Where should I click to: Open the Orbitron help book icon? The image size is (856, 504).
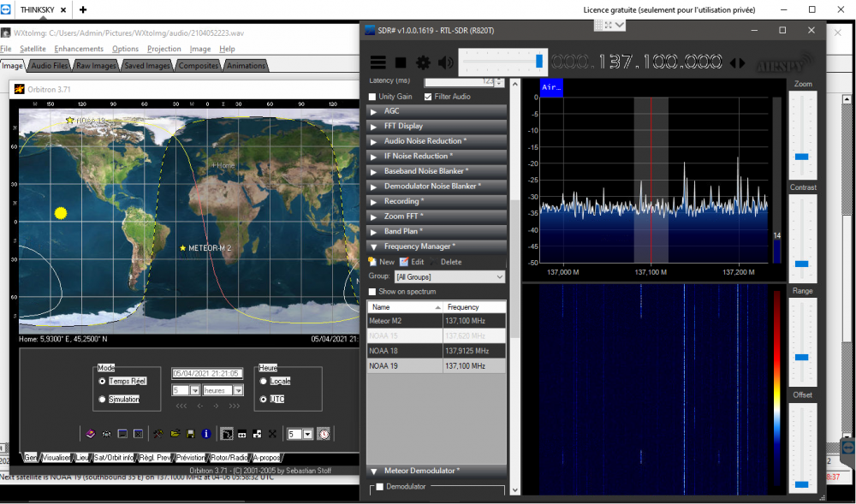tap(91, 434)
